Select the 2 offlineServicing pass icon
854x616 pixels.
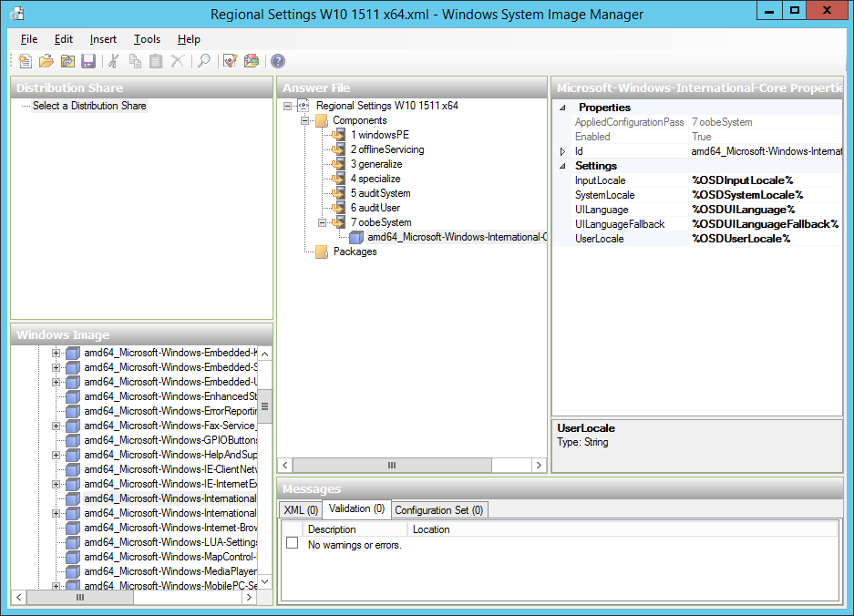tap(339, 149)
